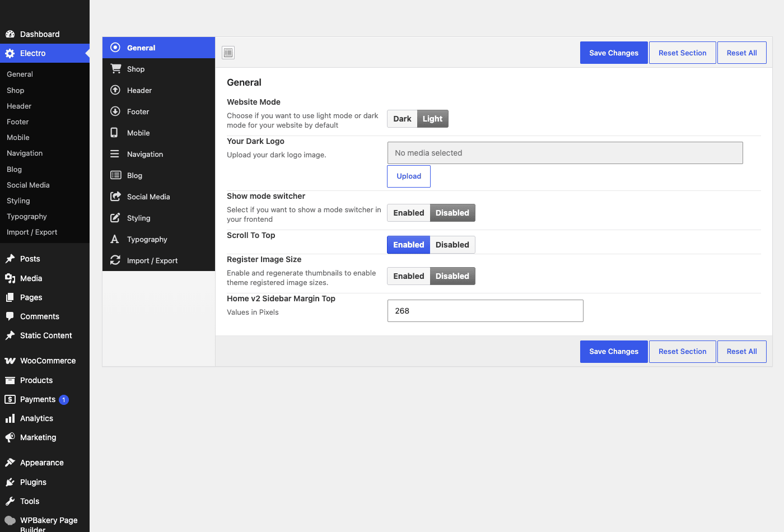Screen dimensions: 784x532
Task: Enable Register Image Size
Action: click(x=408, y=276)
